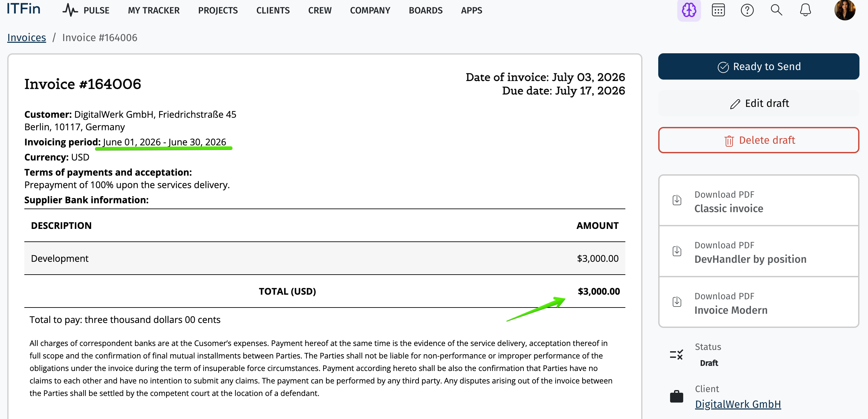Click the Pulse heartbeat icon
Image resolution: width=868 pixels, height=419 pixels.
(70, 10)
